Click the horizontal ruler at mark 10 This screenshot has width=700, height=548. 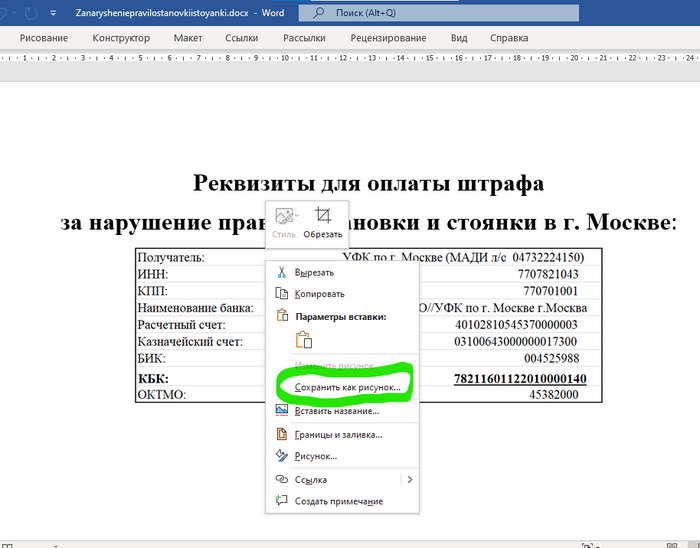pos(285,58)
